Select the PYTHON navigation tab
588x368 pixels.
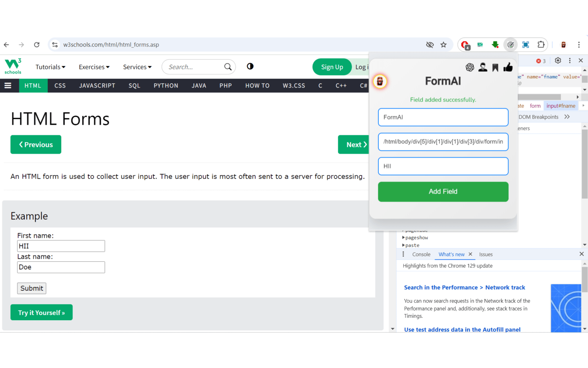(x=166, y=86)
